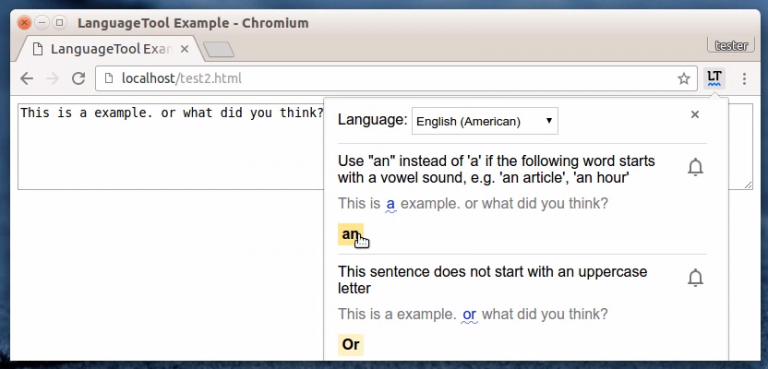This screenshot has width=768, height=369.
Task: Open a new tab button
Action: click(x=218, y=49)
